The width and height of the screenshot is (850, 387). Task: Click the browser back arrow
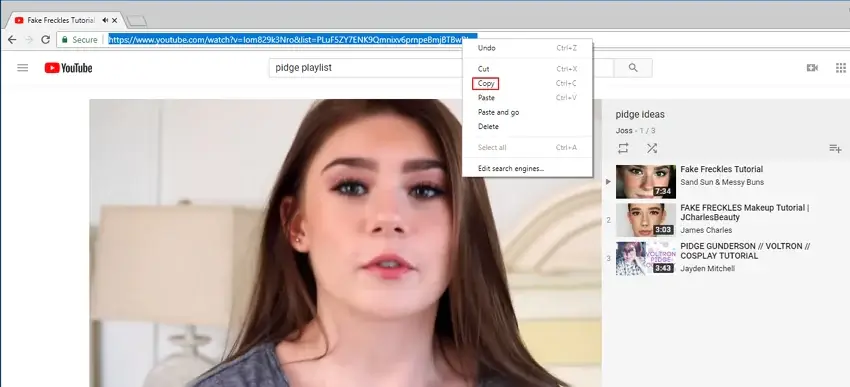[x=12, y=40]
